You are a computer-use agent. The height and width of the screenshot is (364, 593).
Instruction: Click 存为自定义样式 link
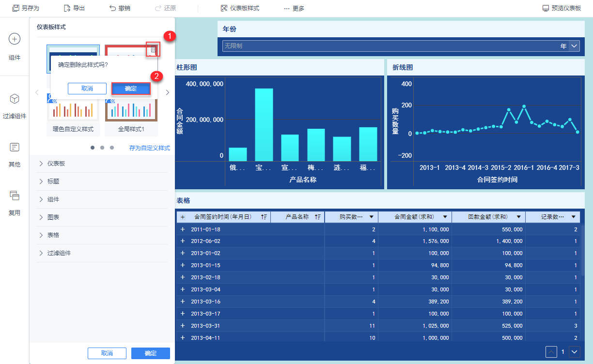149,148
